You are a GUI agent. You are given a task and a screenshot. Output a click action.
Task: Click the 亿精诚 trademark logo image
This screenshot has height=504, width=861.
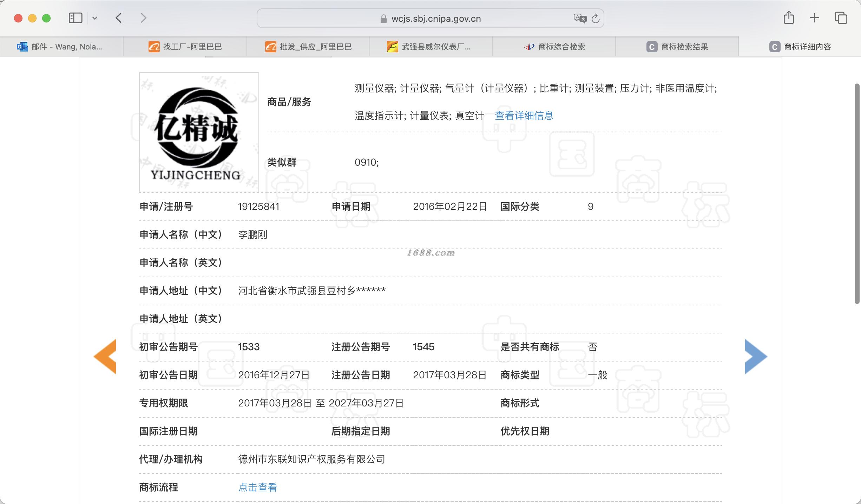click(199, 132)
